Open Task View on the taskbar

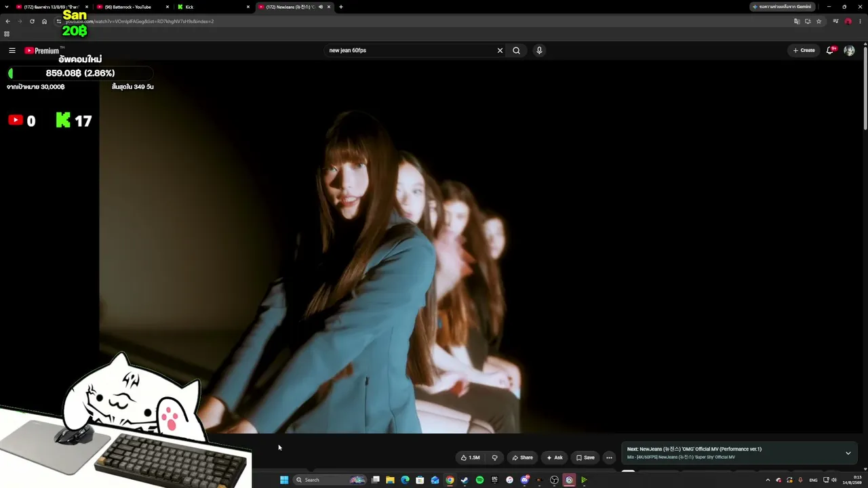click(375, 480)
